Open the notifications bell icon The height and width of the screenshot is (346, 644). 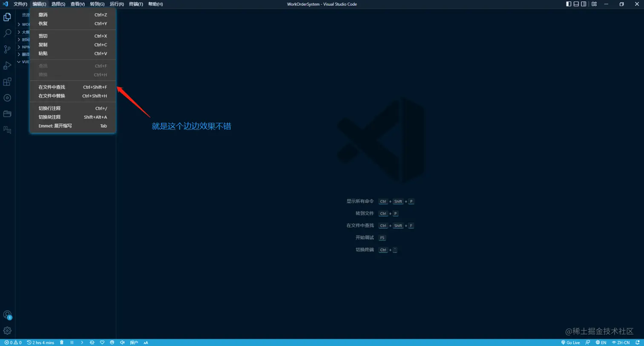coord(637,343)
